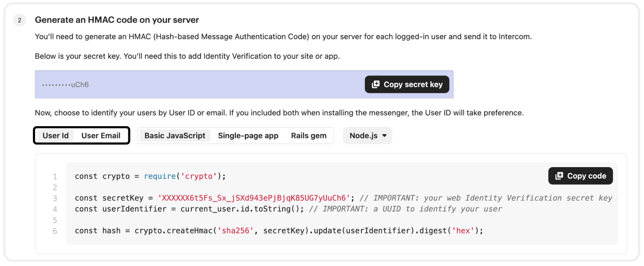This screenshot has height=266, width=644.
Task: Select the Basic JavaScript tab
Action: click(x=175, y=136)
